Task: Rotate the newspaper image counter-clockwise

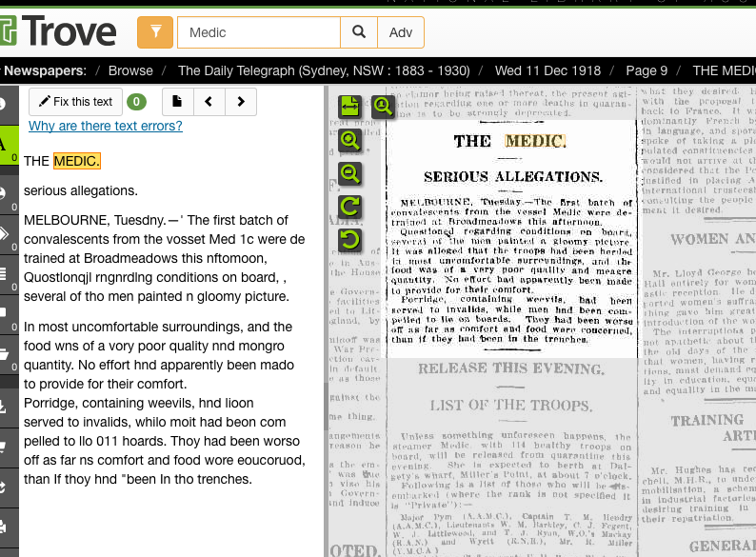Action: tap(350, 240)
